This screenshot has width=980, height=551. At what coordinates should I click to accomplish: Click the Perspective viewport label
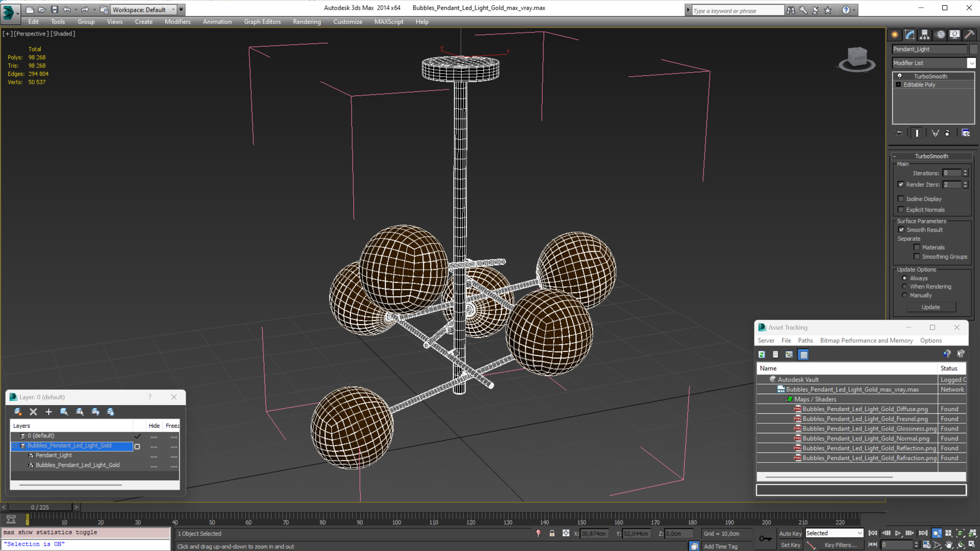31,33
